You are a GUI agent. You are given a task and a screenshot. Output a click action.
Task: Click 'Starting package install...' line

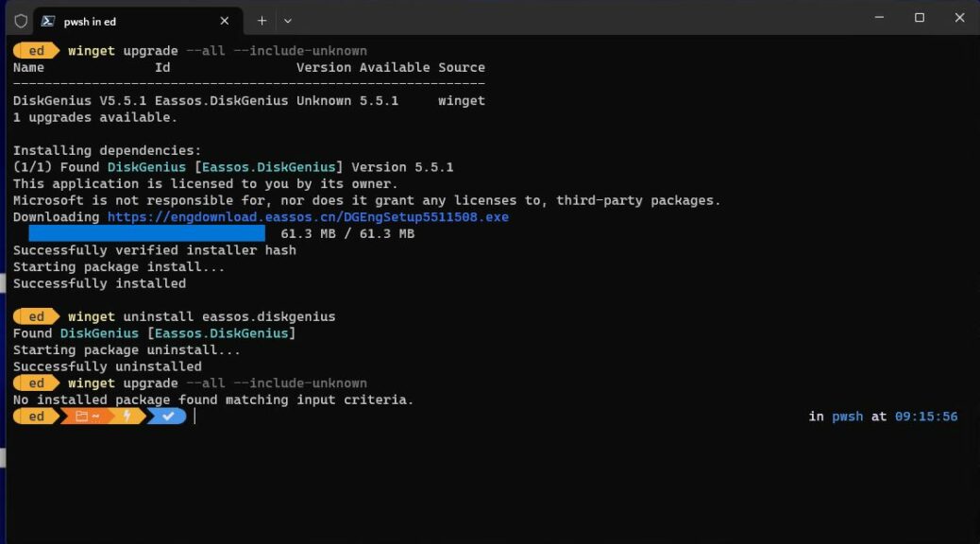[x=119, y=267]
